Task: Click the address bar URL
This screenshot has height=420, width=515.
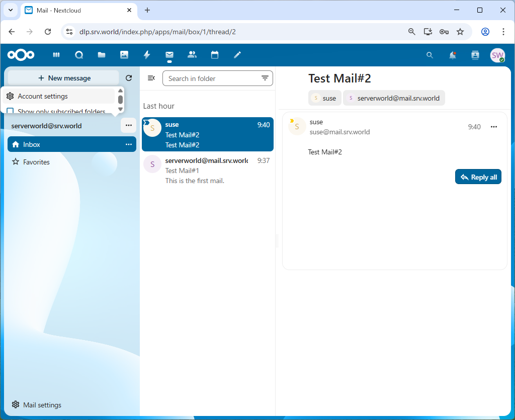Action: point(157,32)
